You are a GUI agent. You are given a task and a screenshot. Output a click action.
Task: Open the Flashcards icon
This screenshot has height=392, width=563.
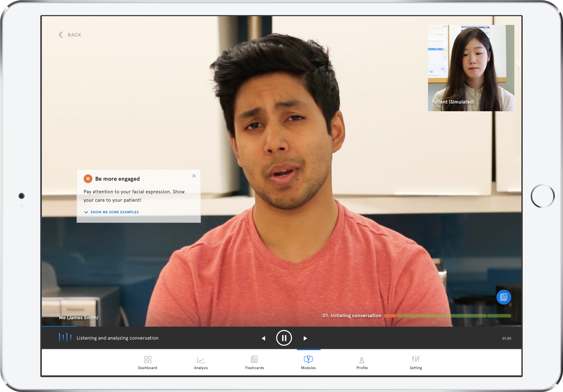coord(254,359)
